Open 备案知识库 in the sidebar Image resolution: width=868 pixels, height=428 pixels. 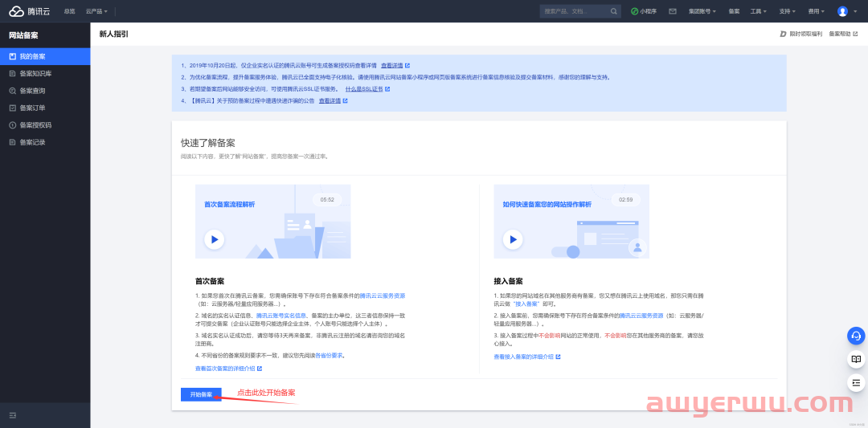pyautogui.click(x=45, y=74)
